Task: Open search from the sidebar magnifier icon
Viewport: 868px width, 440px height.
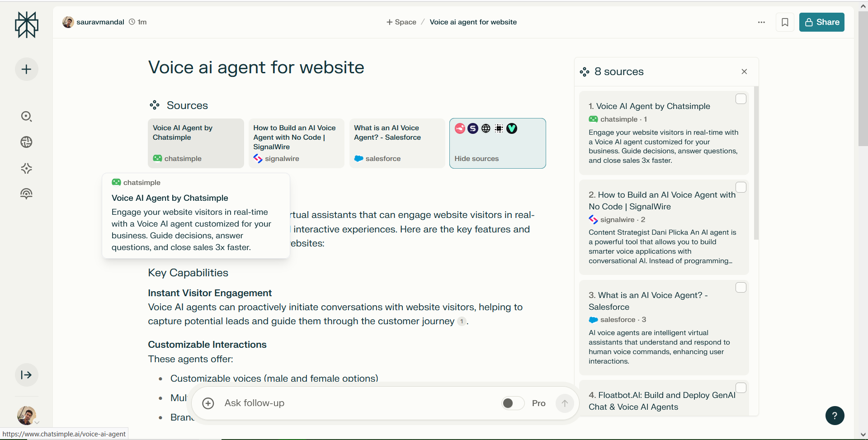Action: (x=26, y=116)
